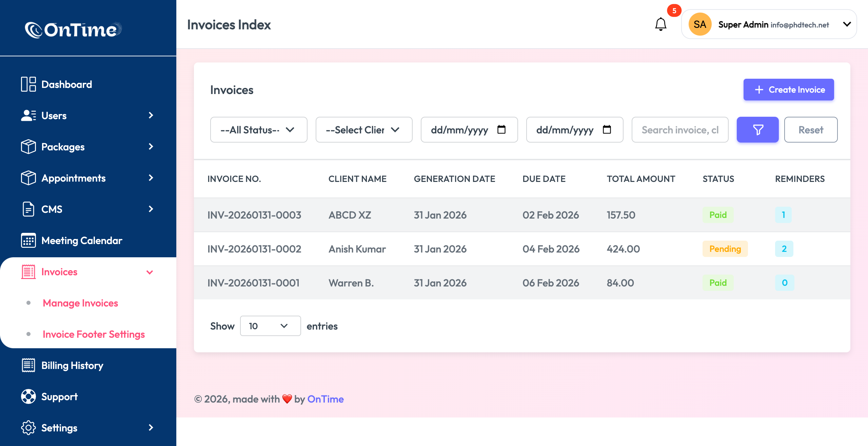
Task: Apply filters using the funnel icon button
Action: tap(757, 130)
